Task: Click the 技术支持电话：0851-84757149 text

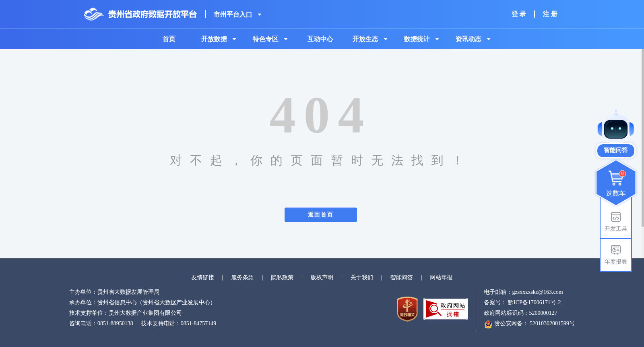Action: 179,324
